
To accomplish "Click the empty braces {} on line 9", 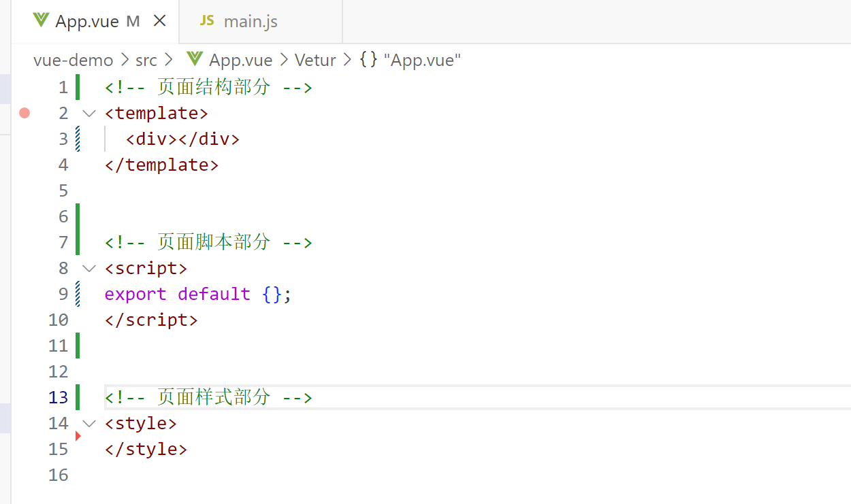I will [x=272, y=294].
